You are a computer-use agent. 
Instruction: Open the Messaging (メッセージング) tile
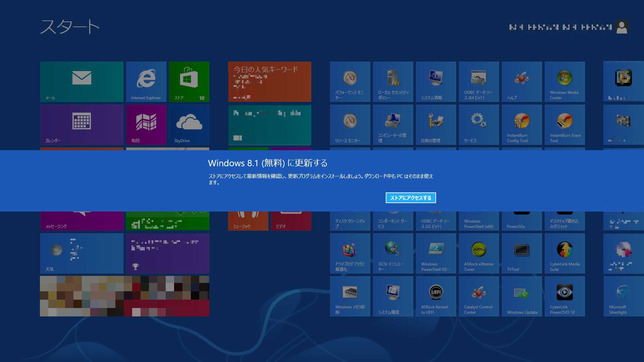pos(82,221)
